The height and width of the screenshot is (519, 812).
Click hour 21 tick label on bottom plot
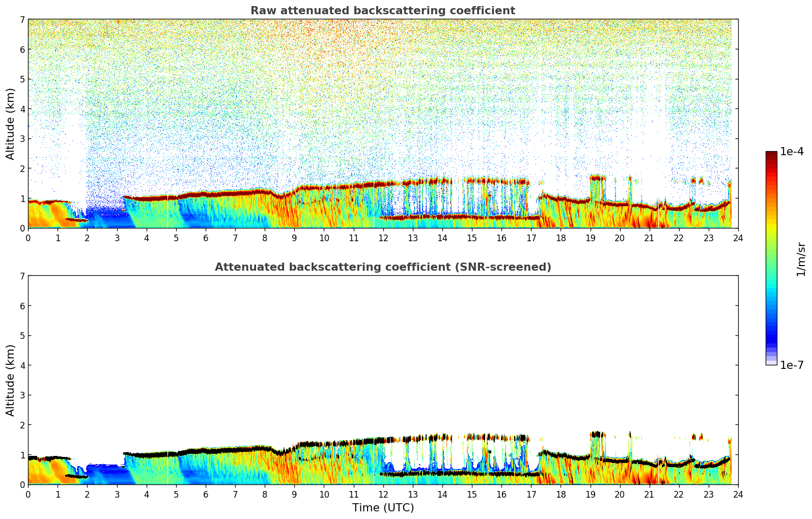[649, 495]
